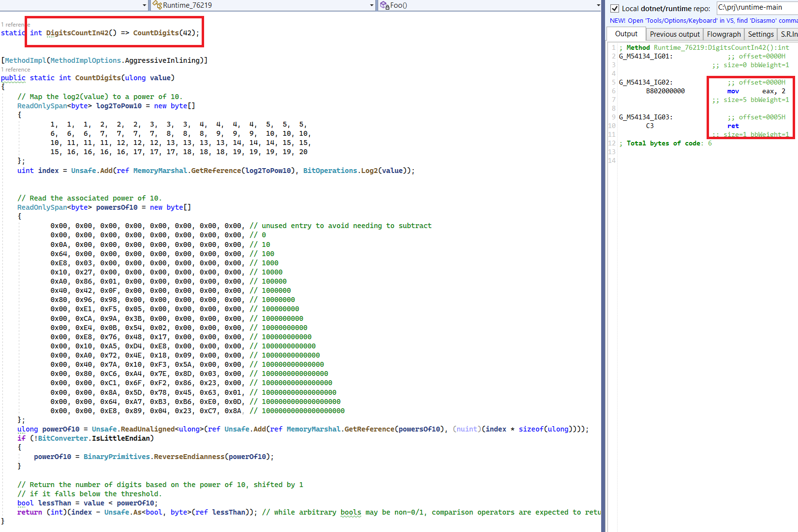Click the 'mov' instruction in disassembly

733,91
